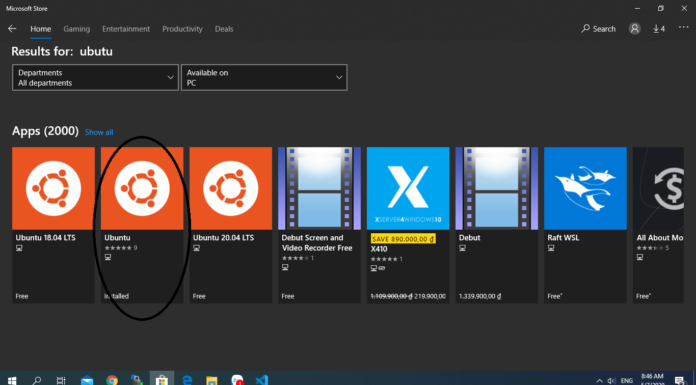696x385 pixels.
Task: Open the volume control in system tray
Action: [x=612, y=381]
